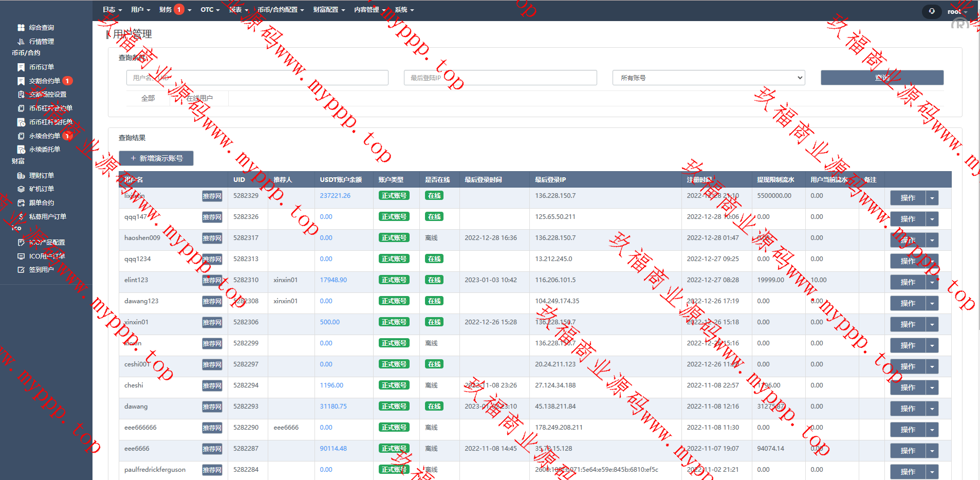Image resolution: width=980 pixels, height=480 pixels.
Task: Click the 签到用户 edit icon
Action: [21, 270]
